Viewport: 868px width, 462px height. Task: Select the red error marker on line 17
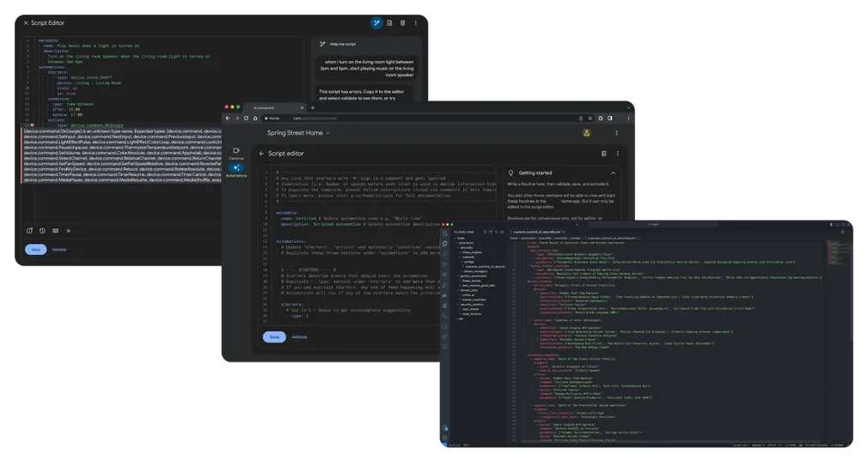pos(32,125)
